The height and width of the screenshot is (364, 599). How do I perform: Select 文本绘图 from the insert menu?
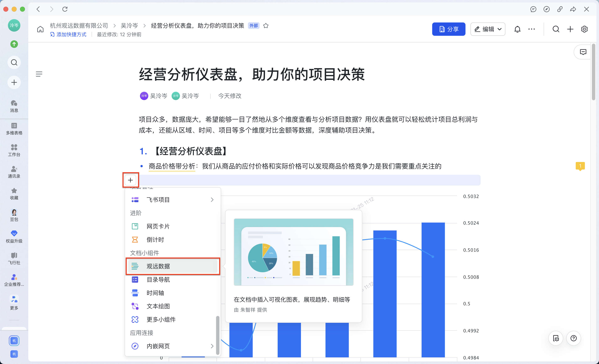point(173,306)
